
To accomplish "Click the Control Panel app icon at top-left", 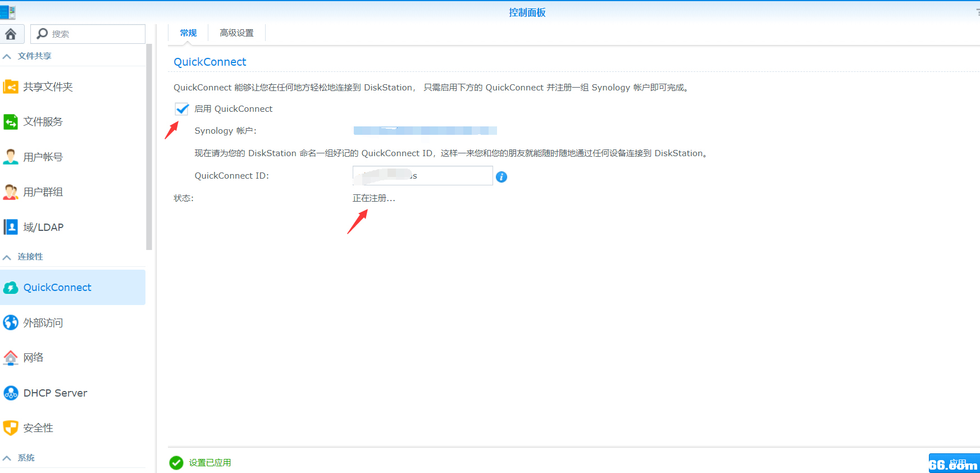I will tap(8, 12).
